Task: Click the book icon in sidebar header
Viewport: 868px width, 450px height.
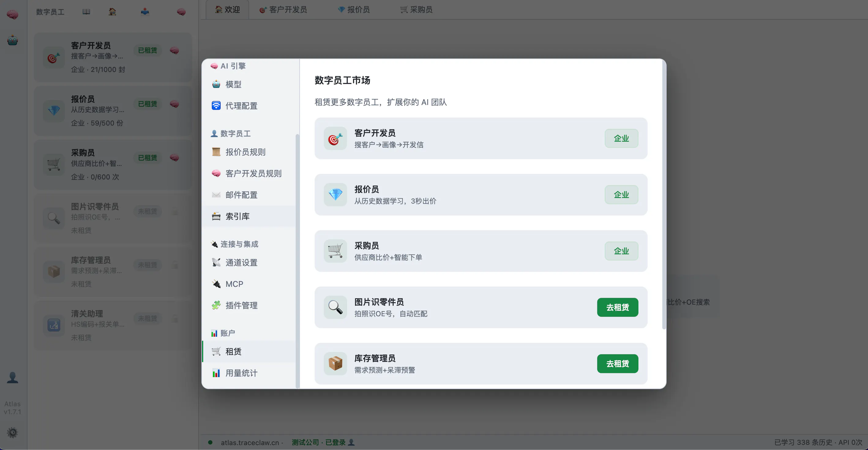Action: click(86, 12)
